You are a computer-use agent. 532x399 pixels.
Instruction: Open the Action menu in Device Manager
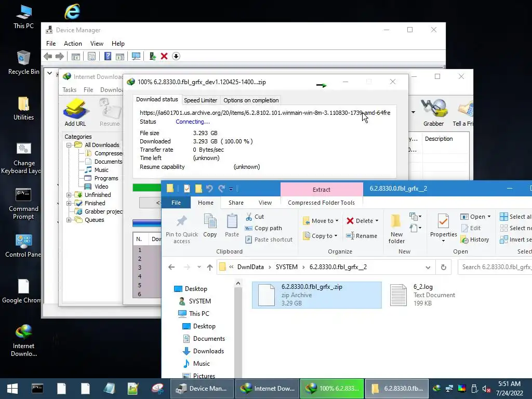point(73,44)
